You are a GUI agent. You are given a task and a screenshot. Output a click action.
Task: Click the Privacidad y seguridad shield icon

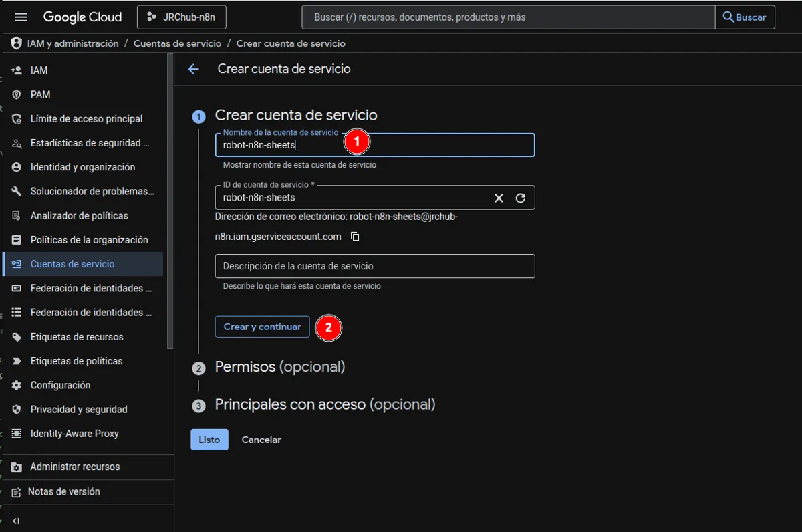tap(17, 409)
